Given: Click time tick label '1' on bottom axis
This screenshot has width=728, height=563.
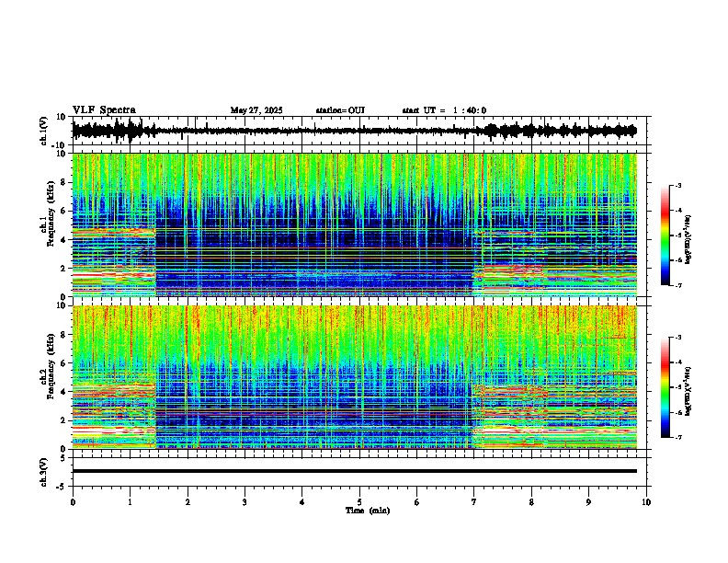Looking at the screenshot, I should (130, 502).
